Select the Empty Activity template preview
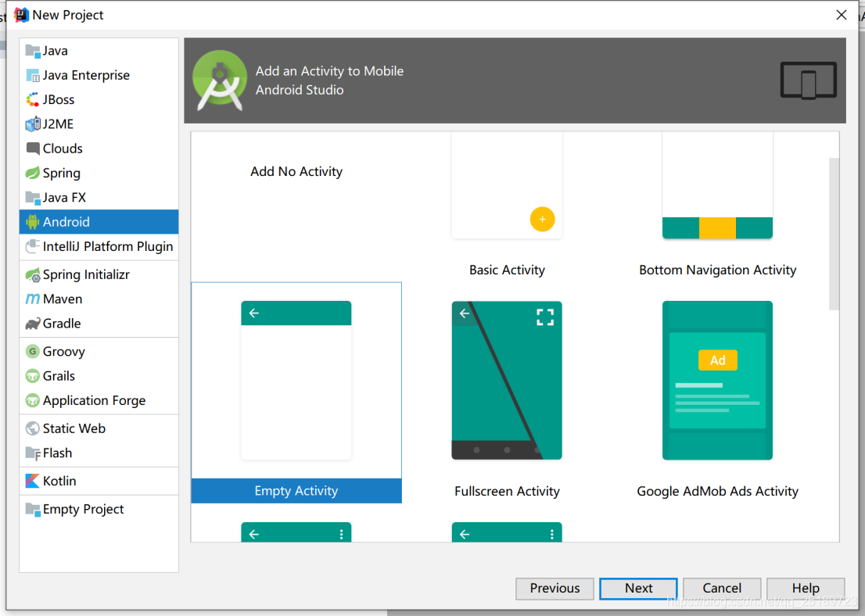 [296, 380]
